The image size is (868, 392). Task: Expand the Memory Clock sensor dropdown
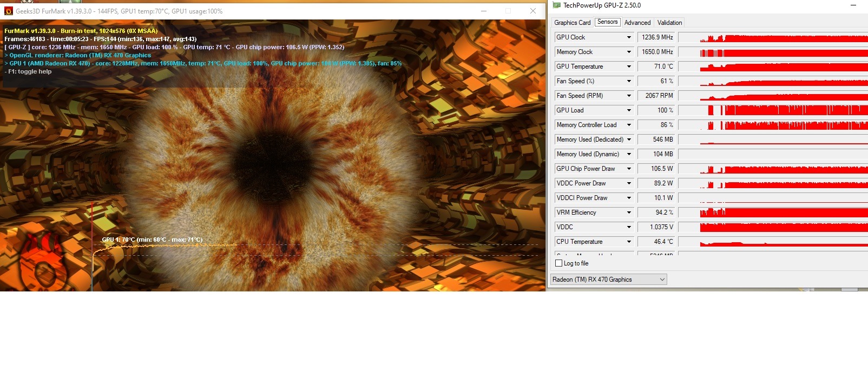(x=629, y=52)
